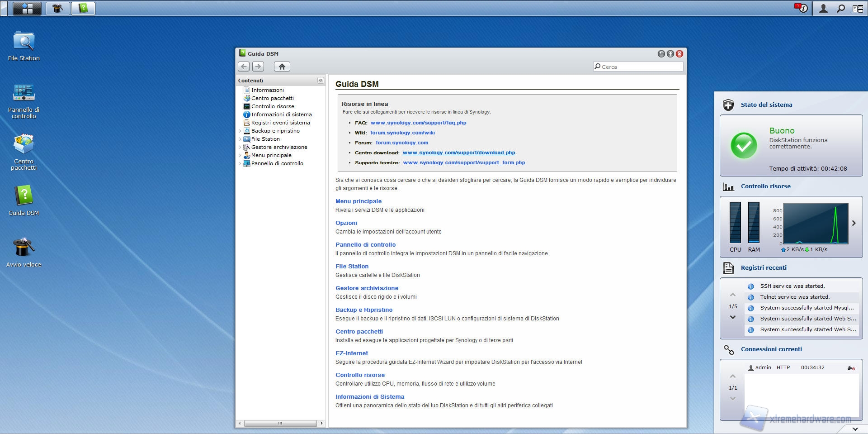Click the search magnifier in the taskbar
The image size is (868, 434).
[840, 8]
